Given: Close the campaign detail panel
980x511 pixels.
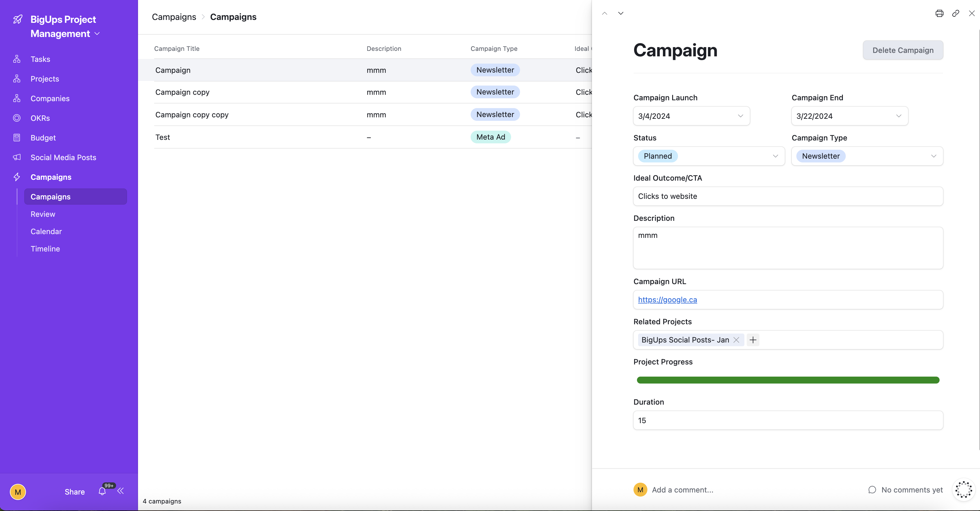Looking at the screenshot, I should pyautogui.click(x=972, y=13).
